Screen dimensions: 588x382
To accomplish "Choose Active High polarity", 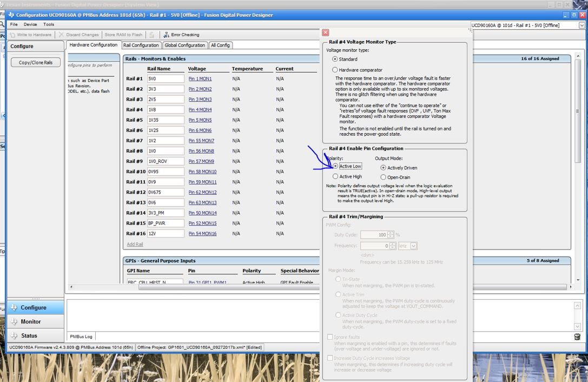I will point(335,176).
